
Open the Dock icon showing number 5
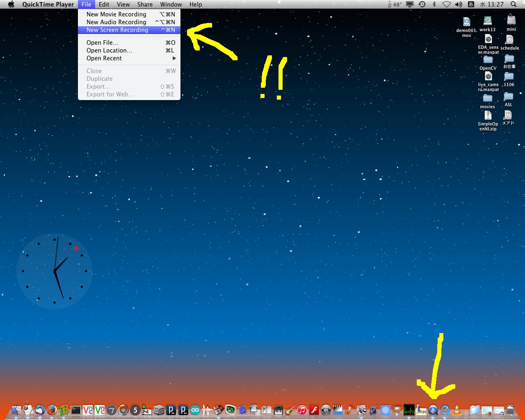[135, 410]
